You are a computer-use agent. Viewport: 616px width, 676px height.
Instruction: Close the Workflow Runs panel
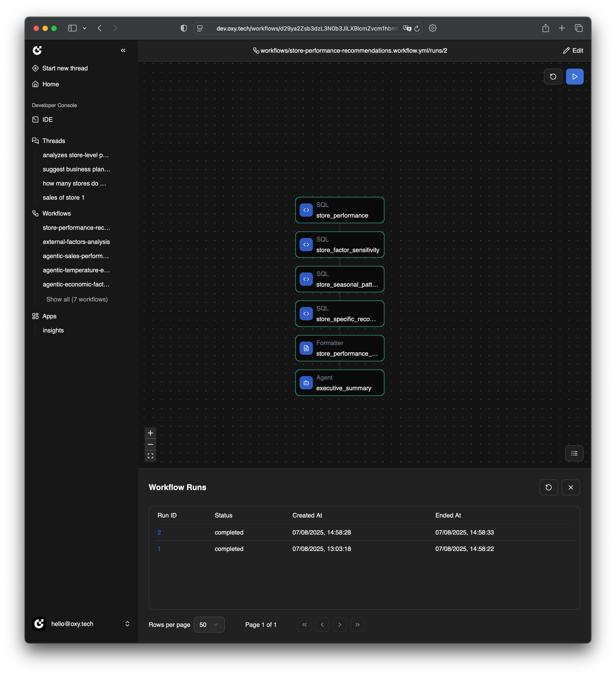click(x=570, y=487)
